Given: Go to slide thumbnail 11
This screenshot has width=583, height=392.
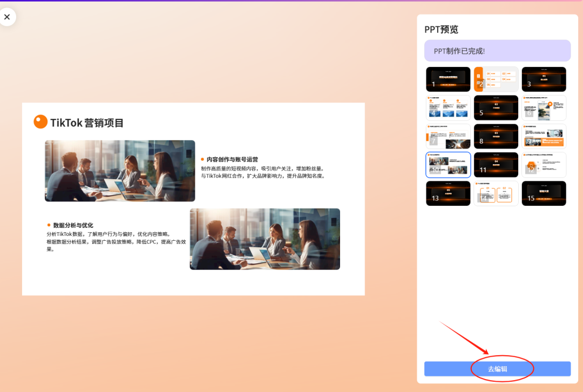Looking at the screenshot, I should pyautogui.click(x=496, y=165).
